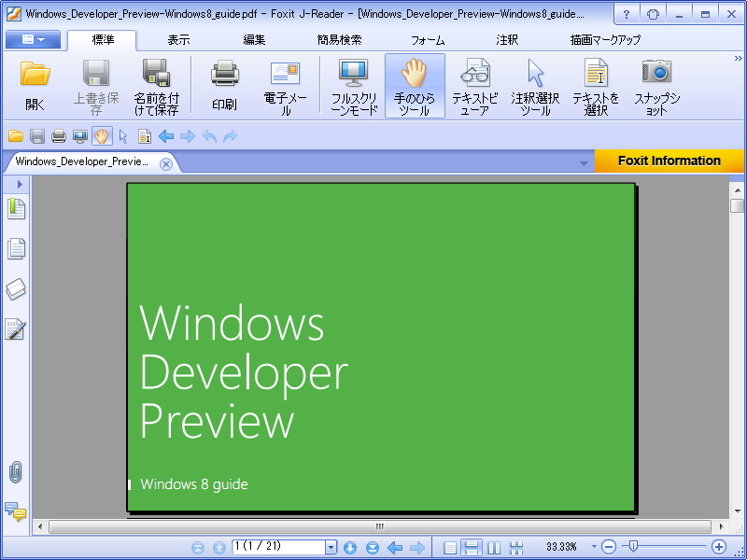This screenshot has width=747, height=560.
Task: Click 名前を付けて保存 (Save As) in ribbon
Action: tap(156, 86)
